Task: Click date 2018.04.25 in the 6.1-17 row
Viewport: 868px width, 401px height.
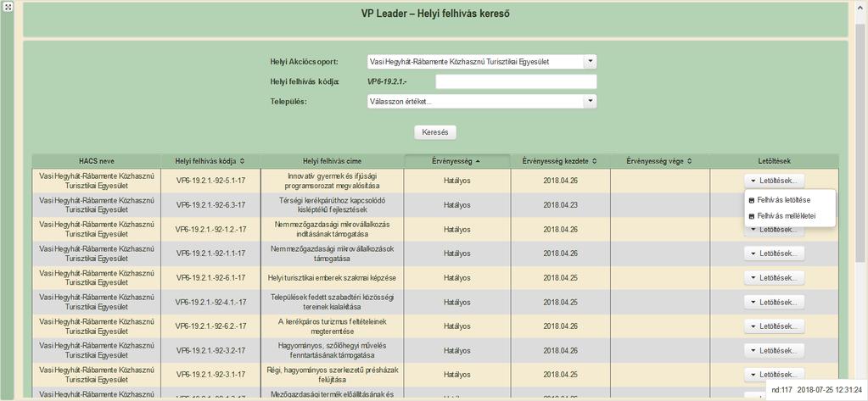Action: click(x=560, y=278)
